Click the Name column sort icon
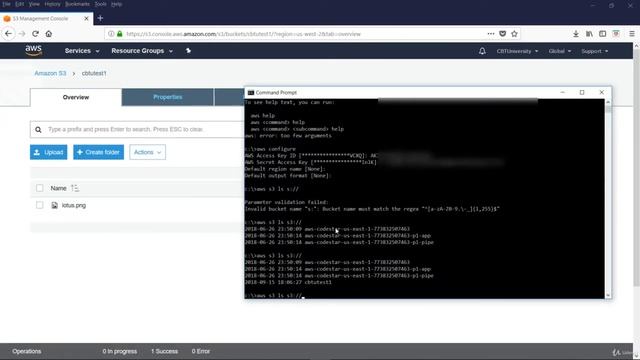Viewport: 640px width, 360px height. point(75,188)
